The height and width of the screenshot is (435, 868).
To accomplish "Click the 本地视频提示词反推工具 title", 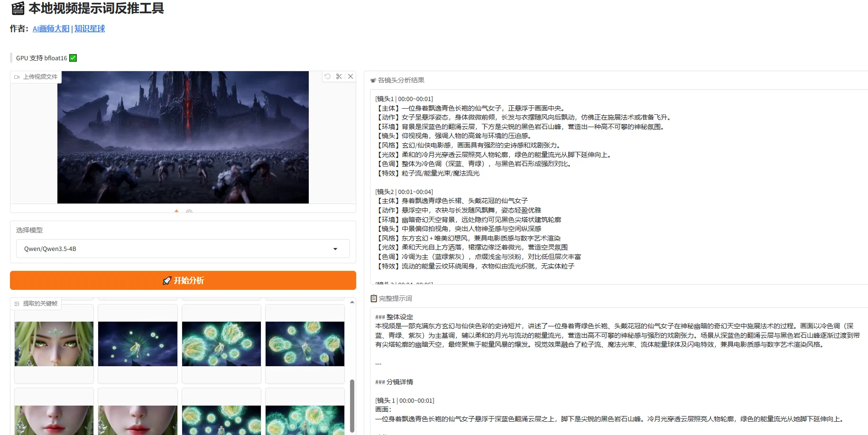I will point(96,9).
